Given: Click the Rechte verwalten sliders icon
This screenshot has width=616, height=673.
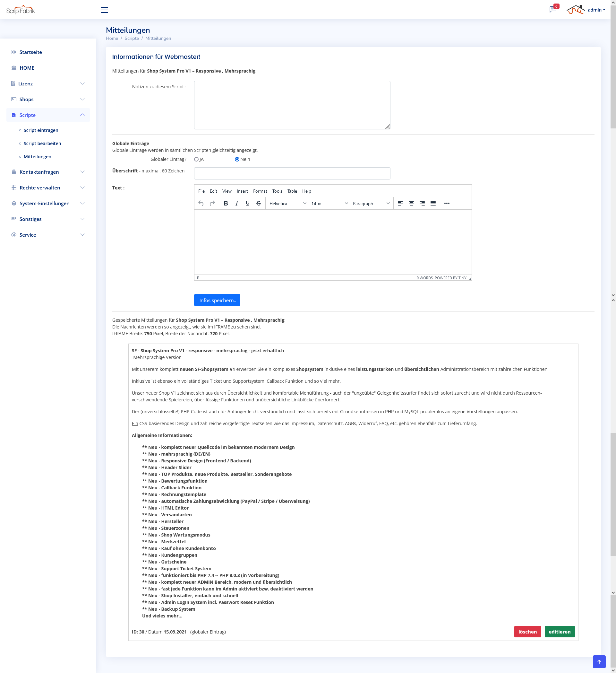Looking at the screenshot, I should click(14, 187).
